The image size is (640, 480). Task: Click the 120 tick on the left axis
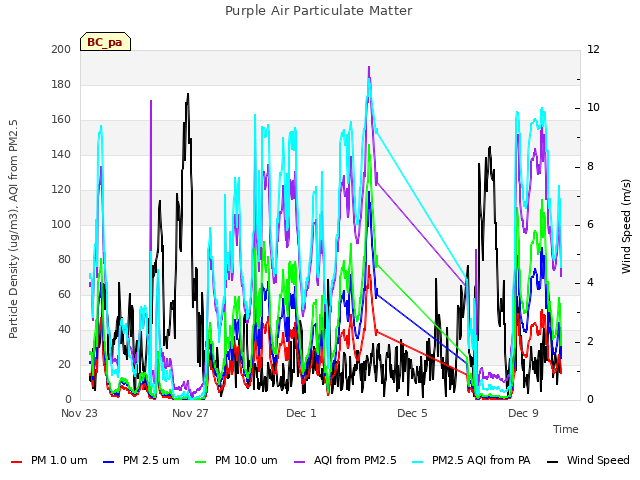point(61,190)
